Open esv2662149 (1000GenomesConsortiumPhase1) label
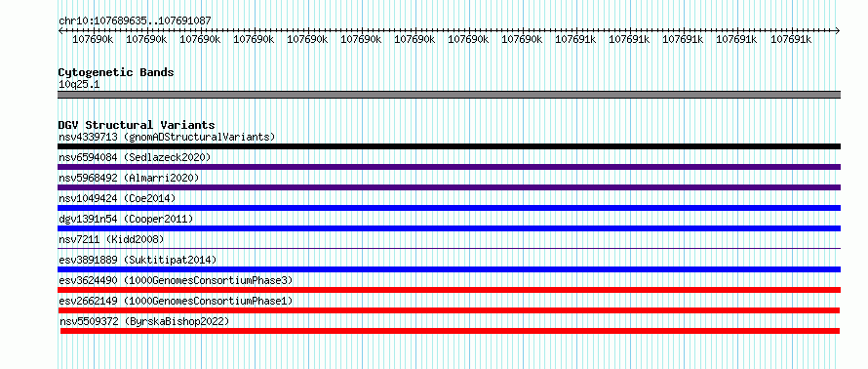 click(x=176, y=301)
